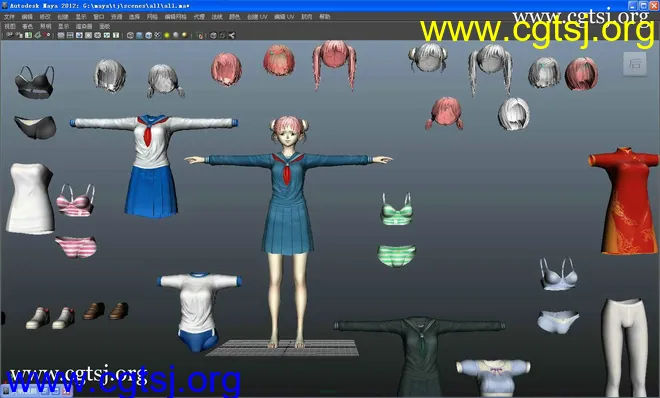
Task: Toggle the X-ray display icon
Action: coord(213,35)
